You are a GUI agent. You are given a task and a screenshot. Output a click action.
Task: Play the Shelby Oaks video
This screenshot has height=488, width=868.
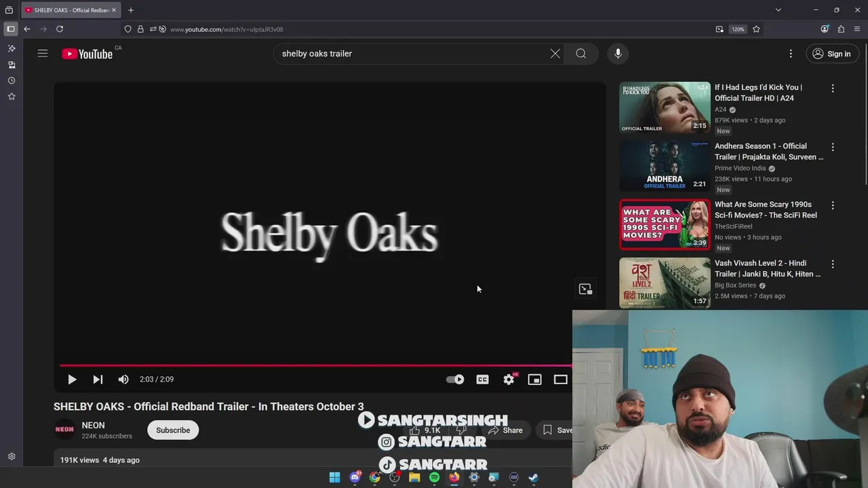tap(72, 380)
